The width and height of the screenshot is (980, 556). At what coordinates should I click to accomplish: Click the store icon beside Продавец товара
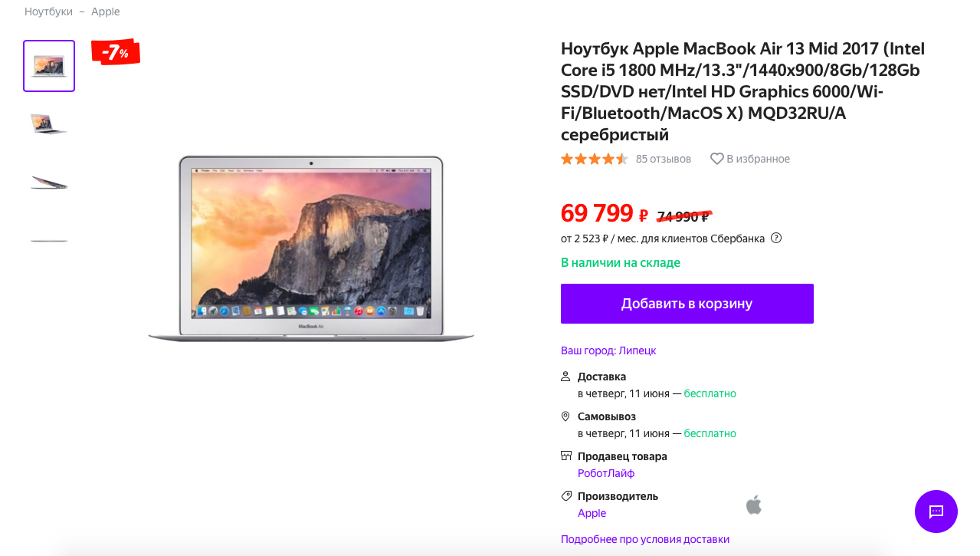[x=565, y=456]
